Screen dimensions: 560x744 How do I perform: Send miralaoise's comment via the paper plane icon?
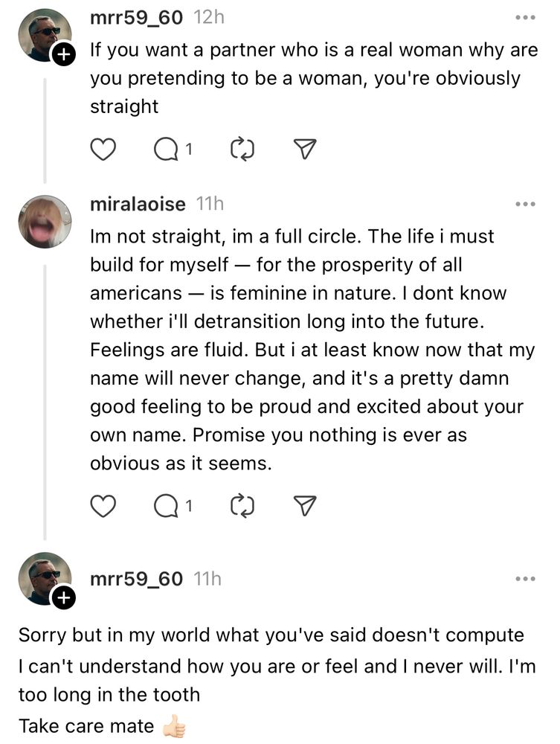[305, 505]
